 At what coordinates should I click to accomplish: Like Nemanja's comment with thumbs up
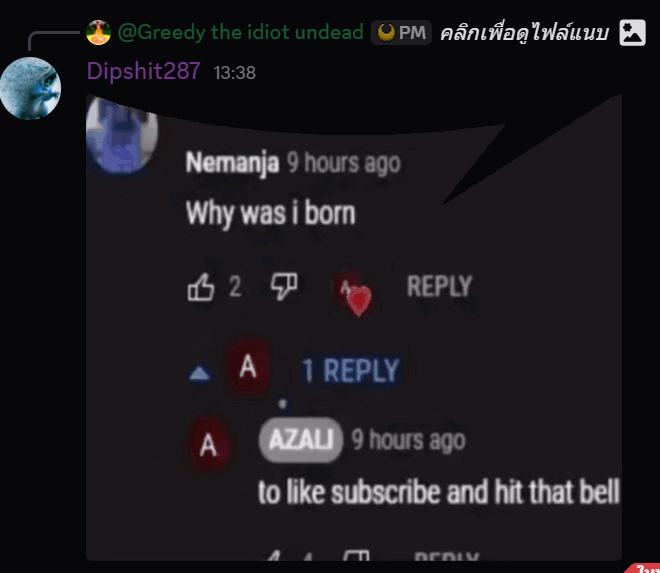[x=202, y=288]
